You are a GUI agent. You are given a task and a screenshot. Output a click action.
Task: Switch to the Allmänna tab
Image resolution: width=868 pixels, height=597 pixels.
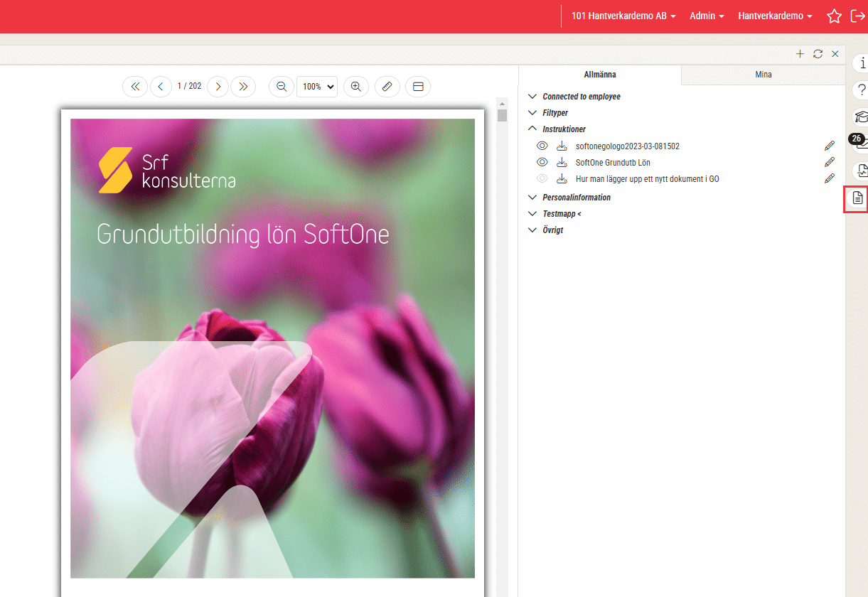coord(600,75)
